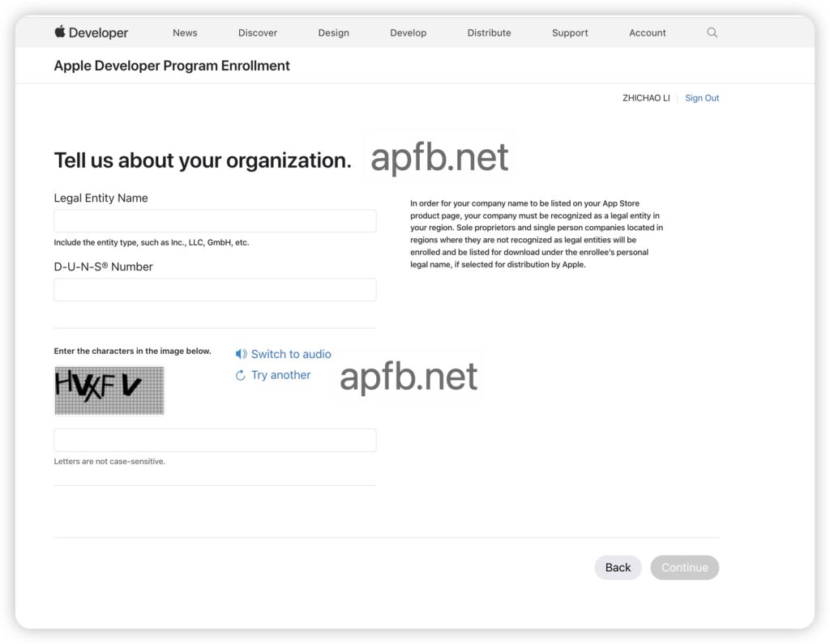The image size is (830, 644).
Task: Open the search magnifier icon
Action: (x=712, y=32)
